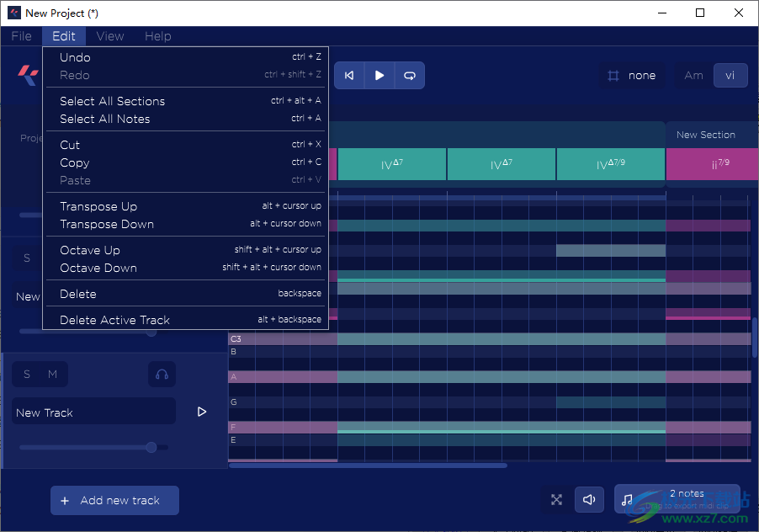
Task: Toggle Mute (M) on bottom track
Action: 52,375
